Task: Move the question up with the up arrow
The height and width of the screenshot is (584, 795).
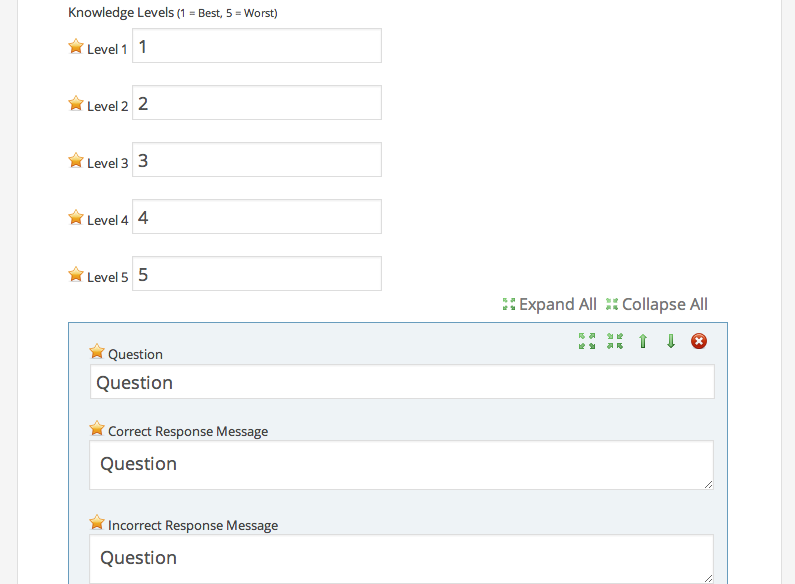Action: coord(643,341)
